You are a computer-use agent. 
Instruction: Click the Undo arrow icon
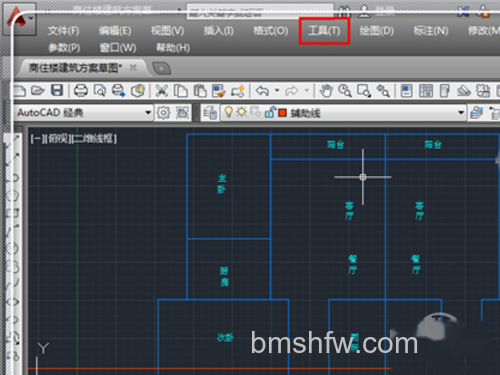(262, 91)
